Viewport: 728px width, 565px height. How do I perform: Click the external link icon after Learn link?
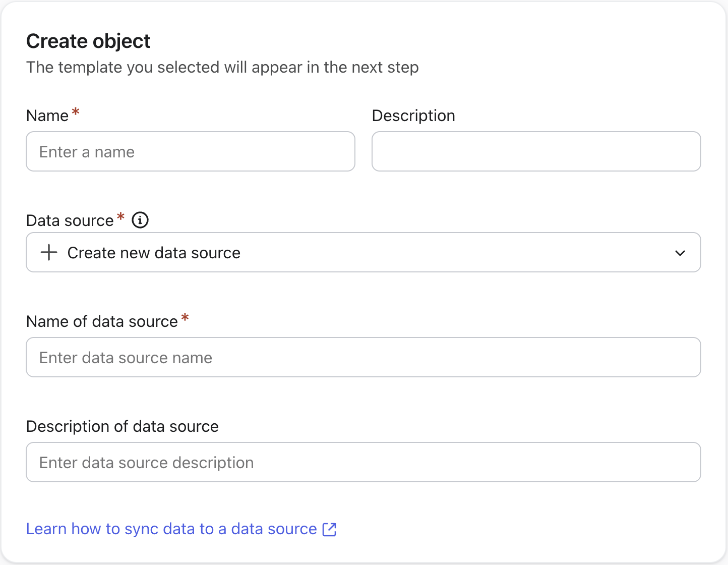pyautogui.click(x=329, y=529)
